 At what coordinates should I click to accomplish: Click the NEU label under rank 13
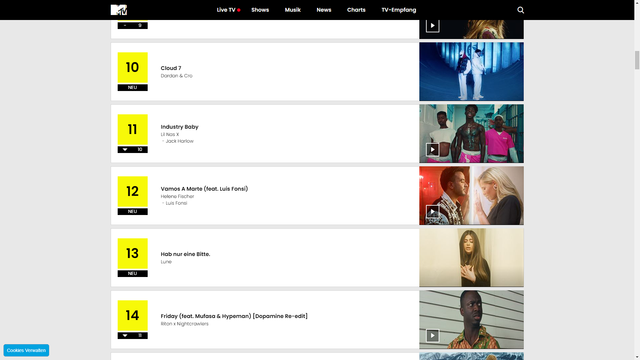133,274
